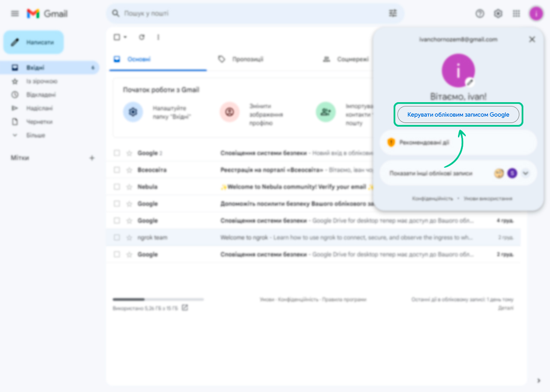
Task: Open the Settings gear icon
Action: point(498,14)
